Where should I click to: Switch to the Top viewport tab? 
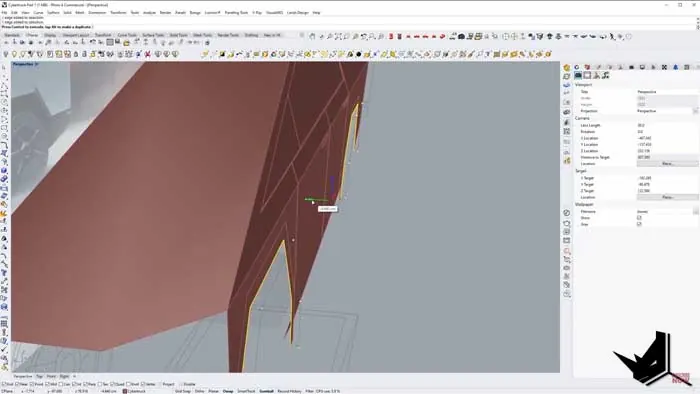point(39,377)
